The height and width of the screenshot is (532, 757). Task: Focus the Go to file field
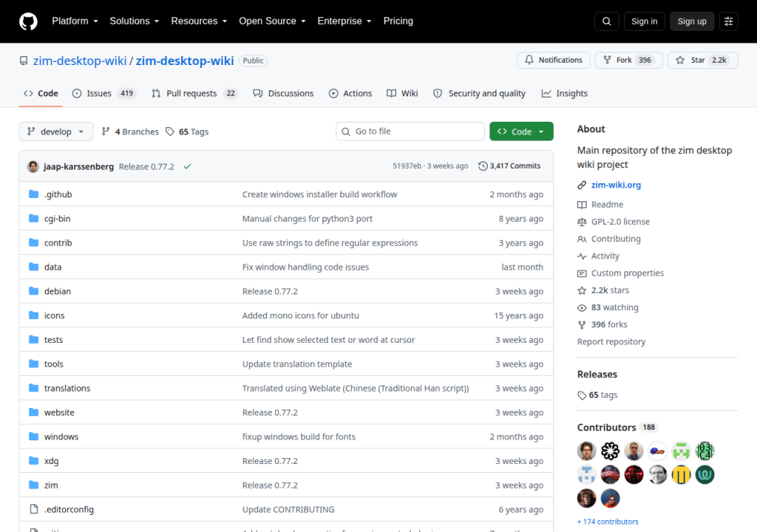pos(410,132)
